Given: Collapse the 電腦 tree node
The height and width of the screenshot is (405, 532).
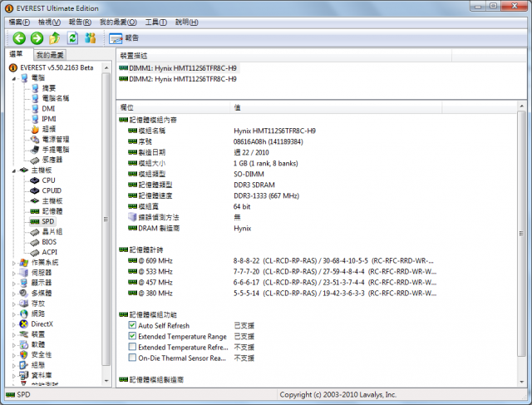Looking at the screenshot, I should click(14, 78).
